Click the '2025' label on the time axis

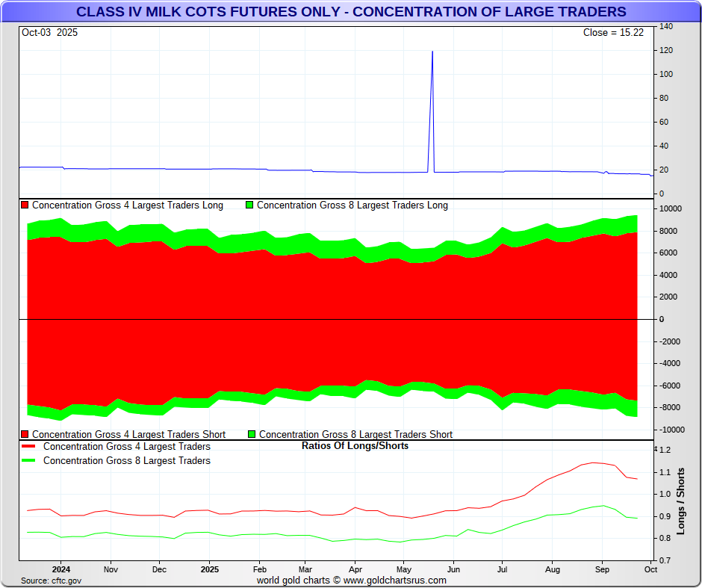pos(210,569)
